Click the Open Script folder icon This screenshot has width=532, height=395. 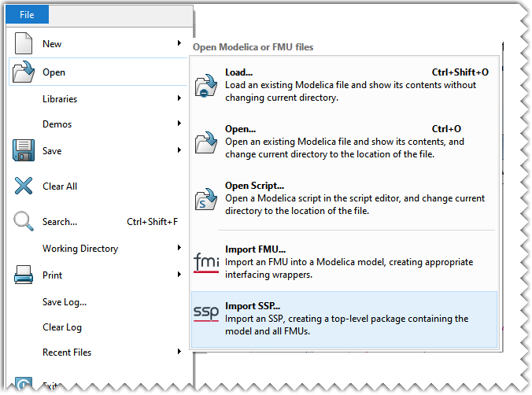[x=206, y=198]
